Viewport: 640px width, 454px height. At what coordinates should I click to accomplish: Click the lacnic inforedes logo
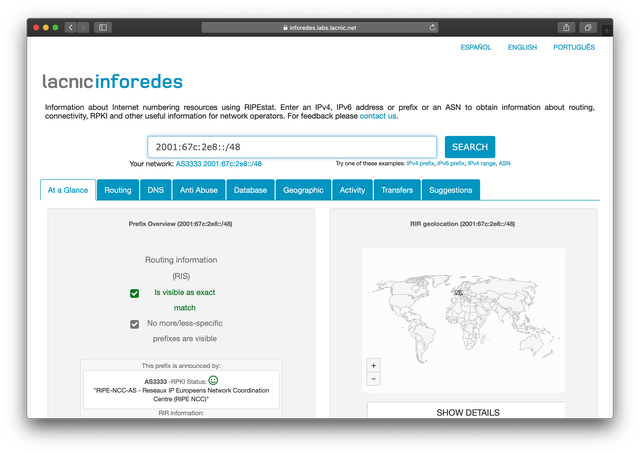coord(113,82)
